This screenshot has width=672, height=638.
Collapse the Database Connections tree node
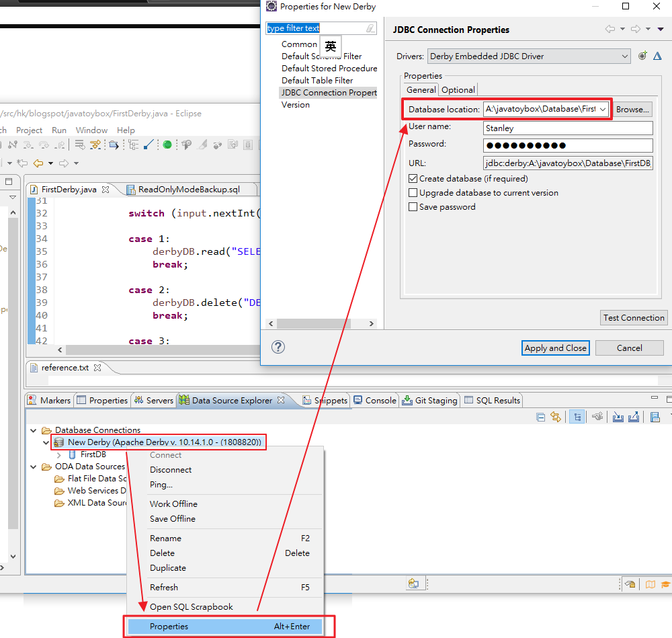coord(33,430)
